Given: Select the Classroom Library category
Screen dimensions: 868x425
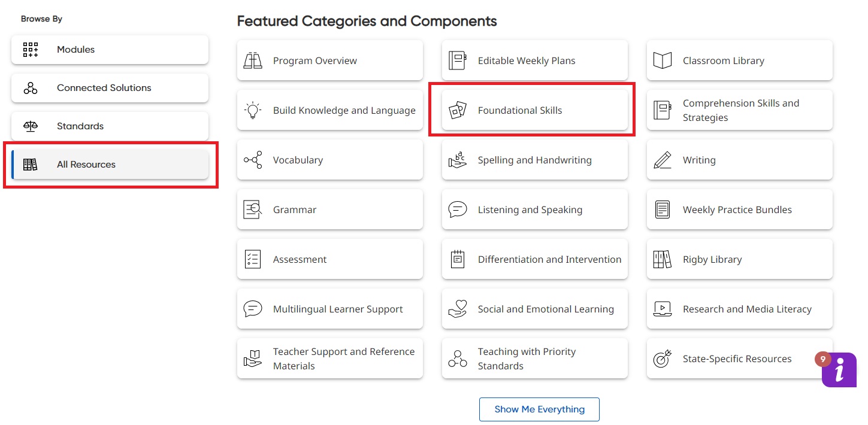Looking at the screenshot, I should (x=739, y=60).
